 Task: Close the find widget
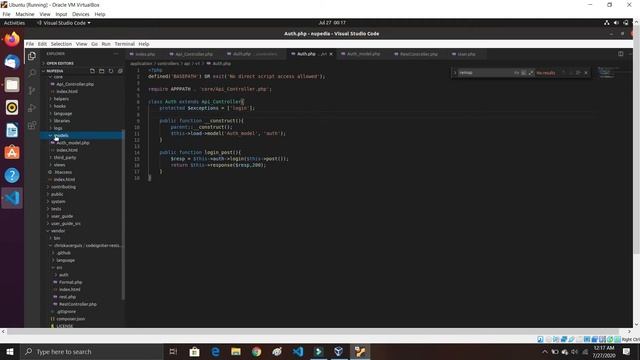coord(586,73)
